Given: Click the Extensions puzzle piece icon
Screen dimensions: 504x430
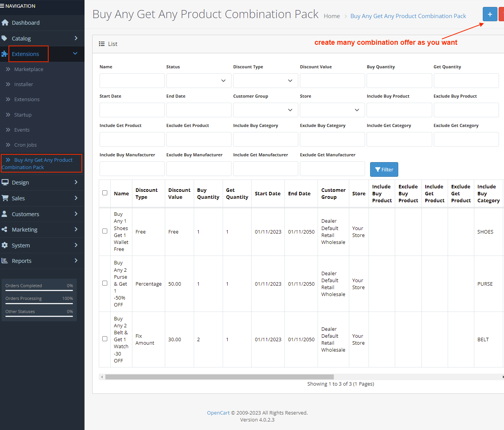Looking at the screenshot, I should (5, 54).
